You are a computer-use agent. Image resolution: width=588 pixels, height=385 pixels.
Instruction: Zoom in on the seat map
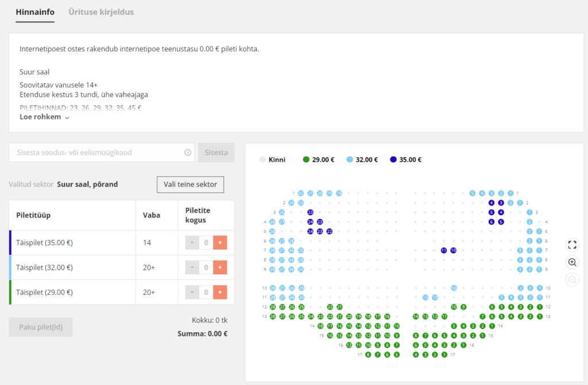click(x=572, y=262)
